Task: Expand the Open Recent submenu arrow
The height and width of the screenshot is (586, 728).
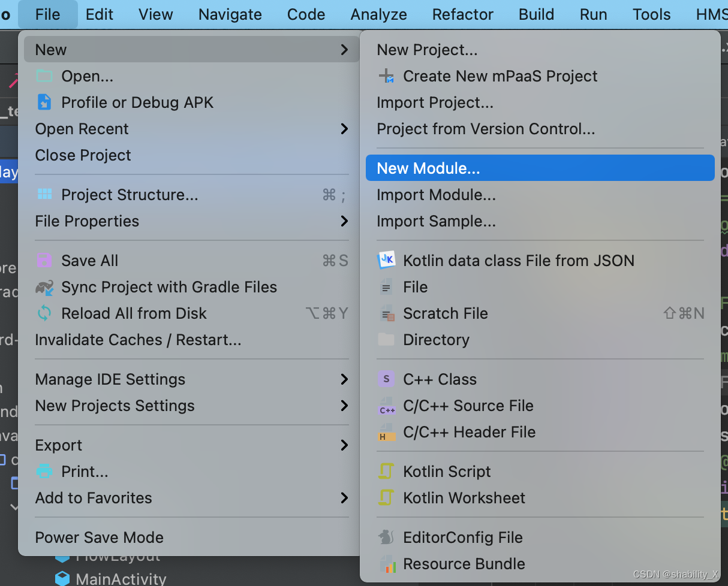Action: click(344, 129)
